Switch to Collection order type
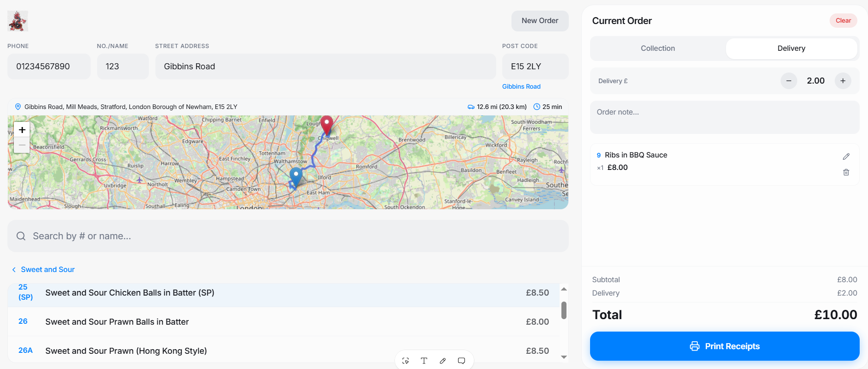 click(x=658, y=48)
